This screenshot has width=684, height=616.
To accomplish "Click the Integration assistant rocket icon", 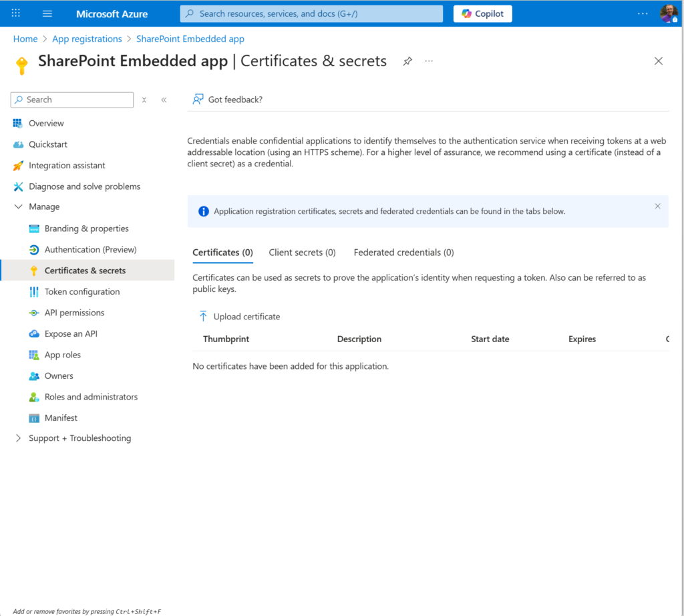I will [x=18, y=165].
